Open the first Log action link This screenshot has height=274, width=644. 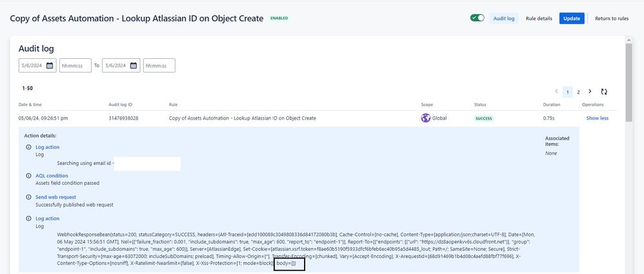tap(47, 147)
